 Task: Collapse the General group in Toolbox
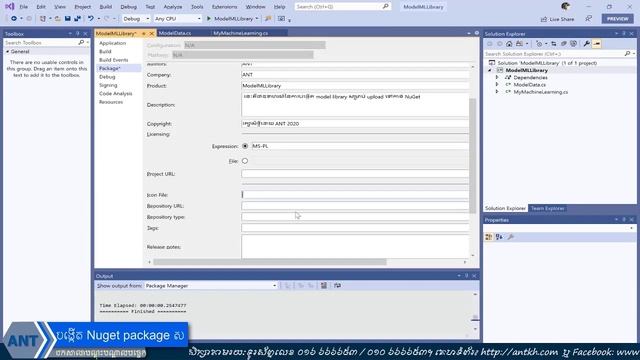8,52
